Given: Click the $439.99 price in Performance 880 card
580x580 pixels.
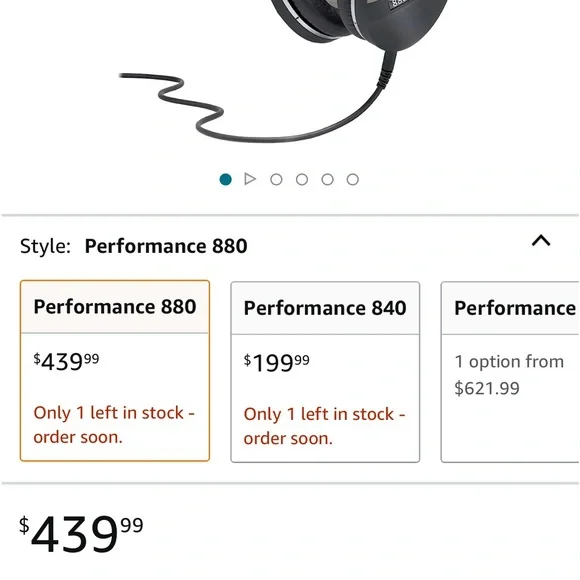Looking at the screenshot, I should (x=66, y=361).
